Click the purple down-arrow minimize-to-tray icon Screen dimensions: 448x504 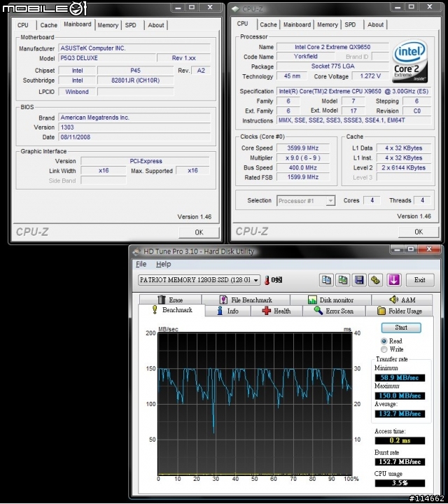(394, 279)
